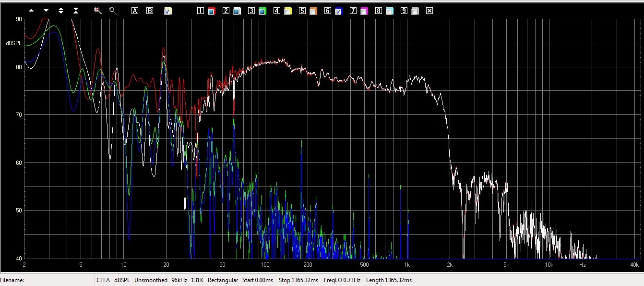The height and width of the screenshot is (286, 644).
Task: Click the dBSPL axis label on graph
Action: tap(13, 43)
